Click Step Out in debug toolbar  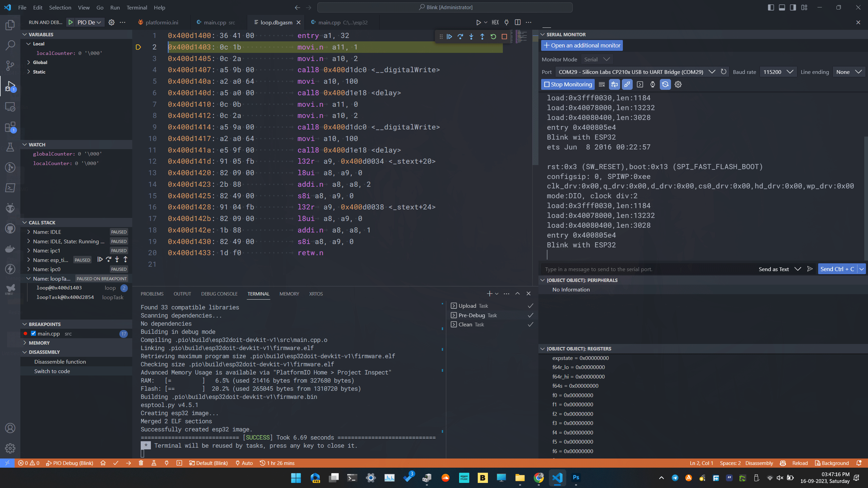click(482, 37)
